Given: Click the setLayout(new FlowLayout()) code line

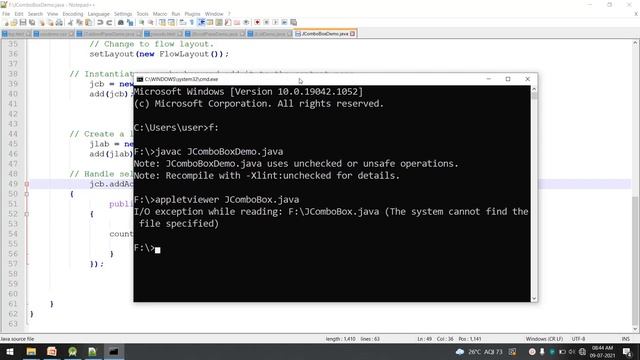Looking at the screenshot, I should point(159,54).
